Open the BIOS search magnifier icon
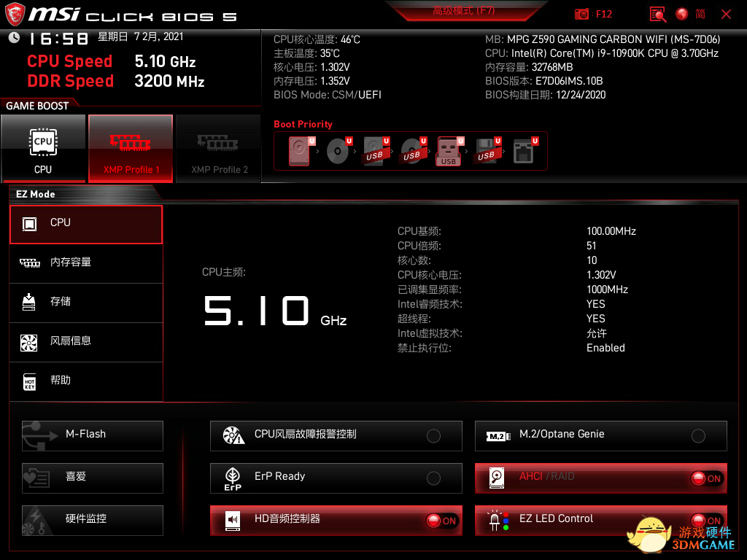 coord(657,15)
